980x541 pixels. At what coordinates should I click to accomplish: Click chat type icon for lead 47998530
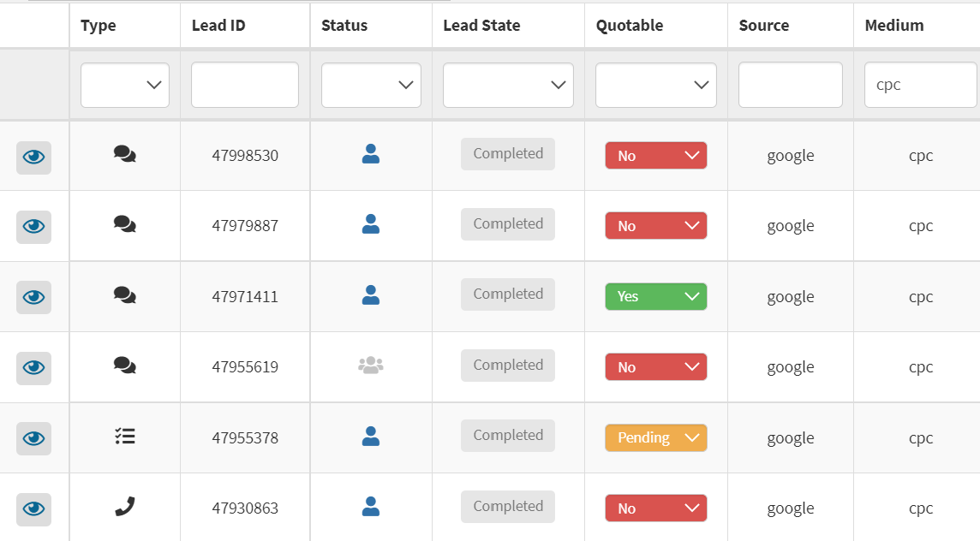coord(125,154)
